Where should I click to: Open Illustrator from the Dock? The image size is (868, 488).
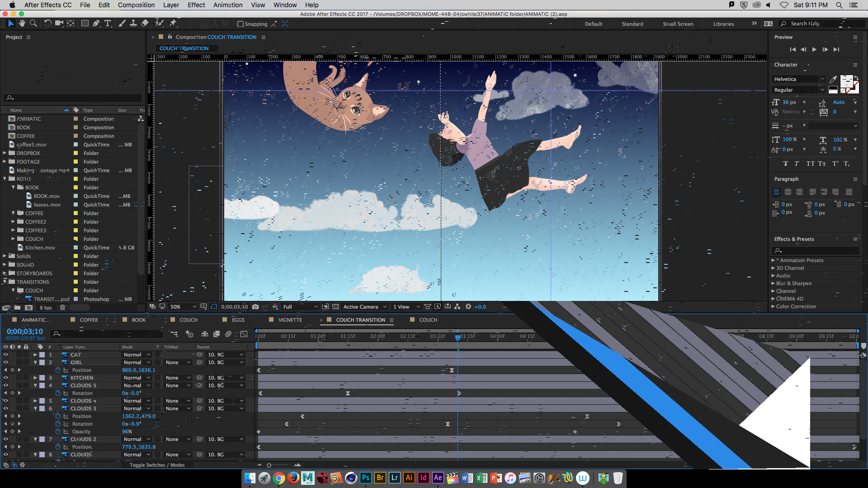coord(409,478)
